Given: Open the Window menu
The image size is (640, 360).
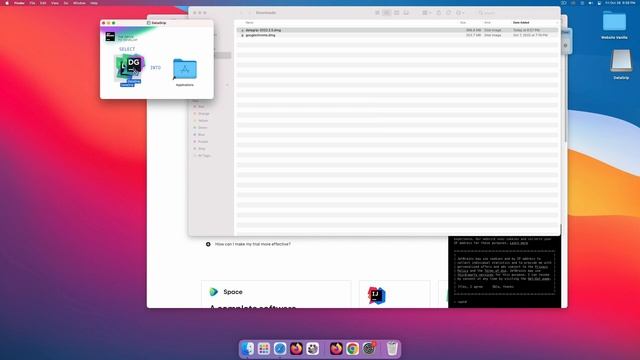Looking at the screenshot, I should pos(79,3).
